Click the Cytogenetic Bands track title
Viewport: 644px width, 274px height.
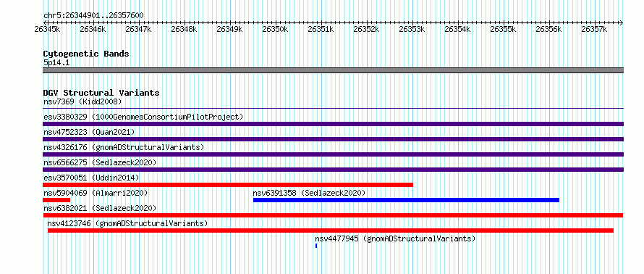(x=86, y=54)
